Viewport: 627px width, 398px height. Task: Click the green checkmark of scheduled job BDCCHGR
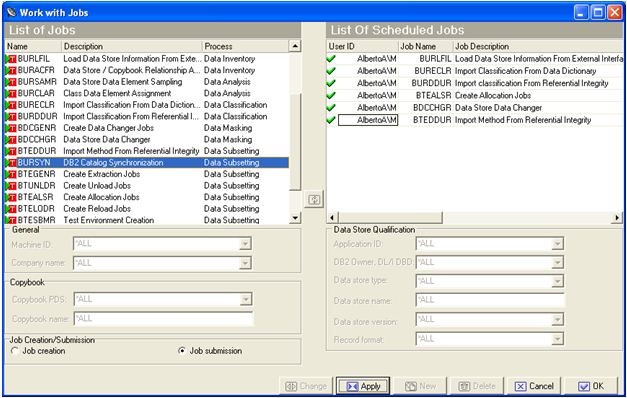click(x=331, y=108)
